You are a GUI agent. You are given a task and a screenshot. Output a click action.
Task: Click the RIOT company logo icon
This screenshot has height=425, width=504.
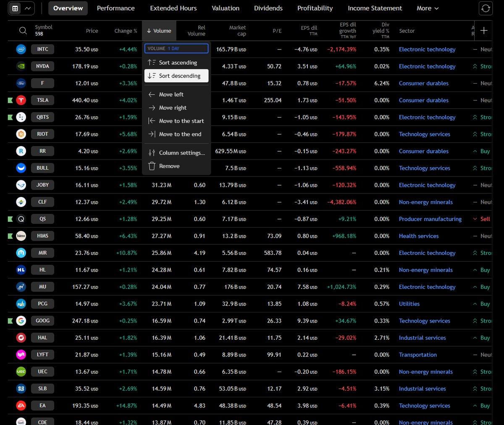click(21, 134)
